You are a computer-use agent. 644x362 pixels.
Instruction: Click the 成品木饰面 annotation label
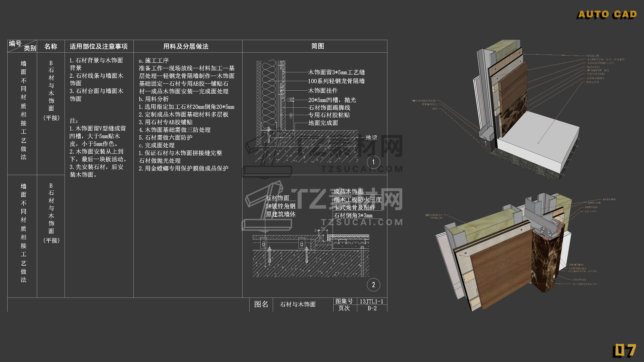[x=348, y=192]
